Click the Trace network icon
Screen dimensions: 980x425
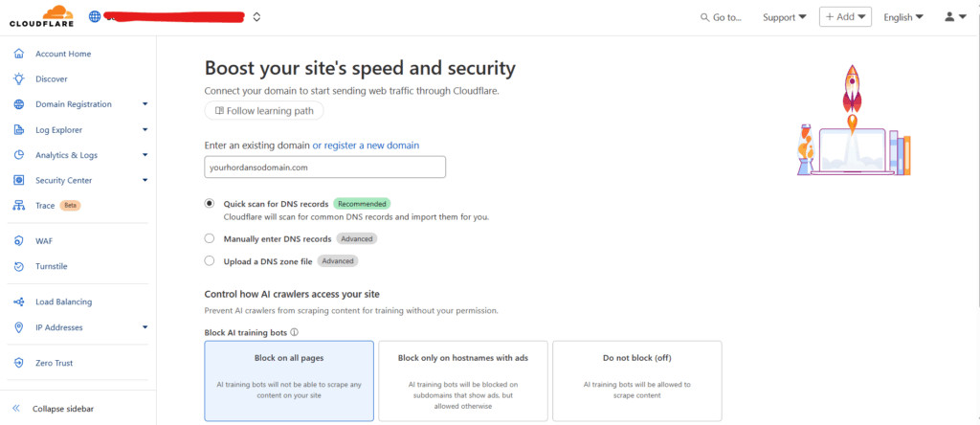[x=19, y=205]
